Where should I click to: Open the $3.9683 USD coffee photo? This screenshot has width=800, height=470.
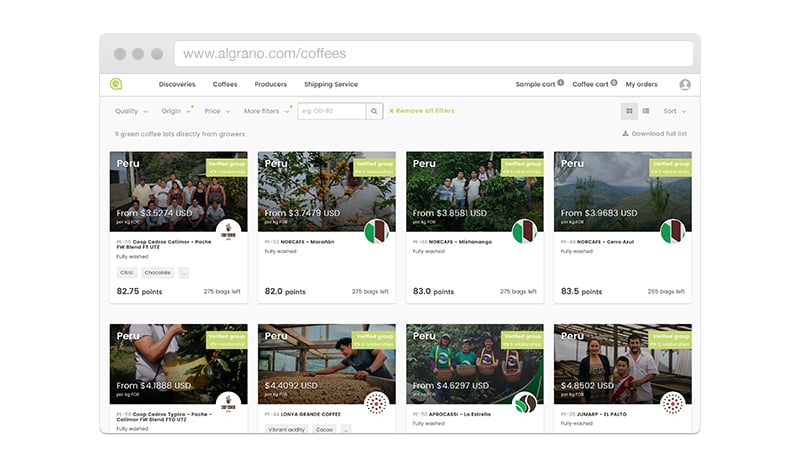pyautogui.click(x=623, y=191)
